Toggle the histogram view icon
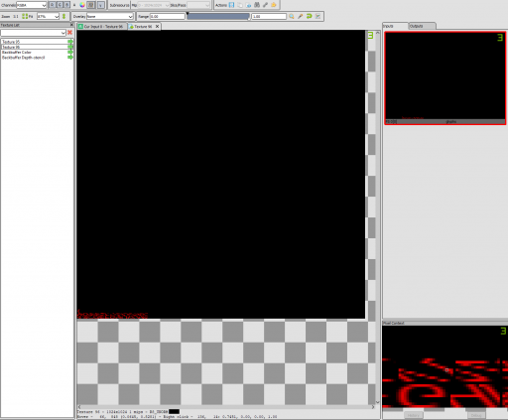 [317, 16]
